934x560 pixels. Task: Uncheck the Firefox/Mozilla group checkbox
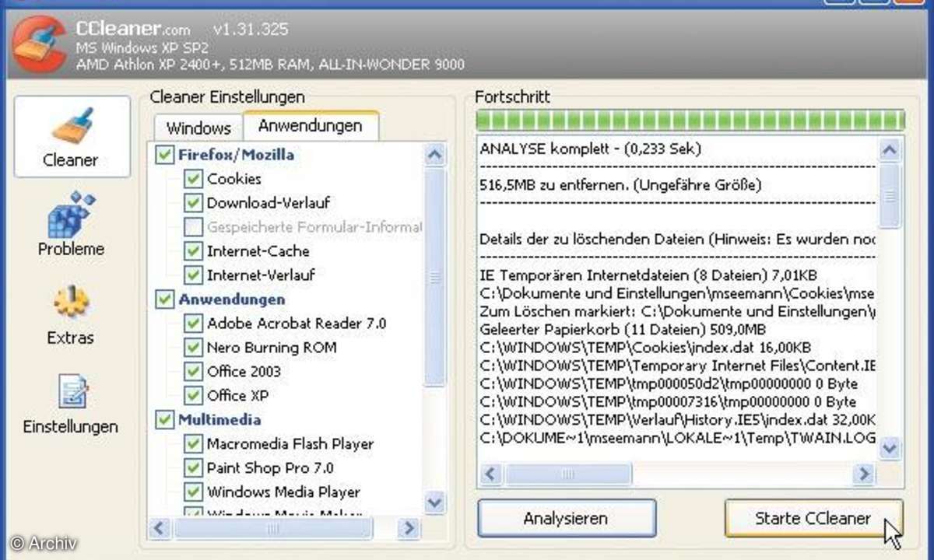tap(163, 154)
